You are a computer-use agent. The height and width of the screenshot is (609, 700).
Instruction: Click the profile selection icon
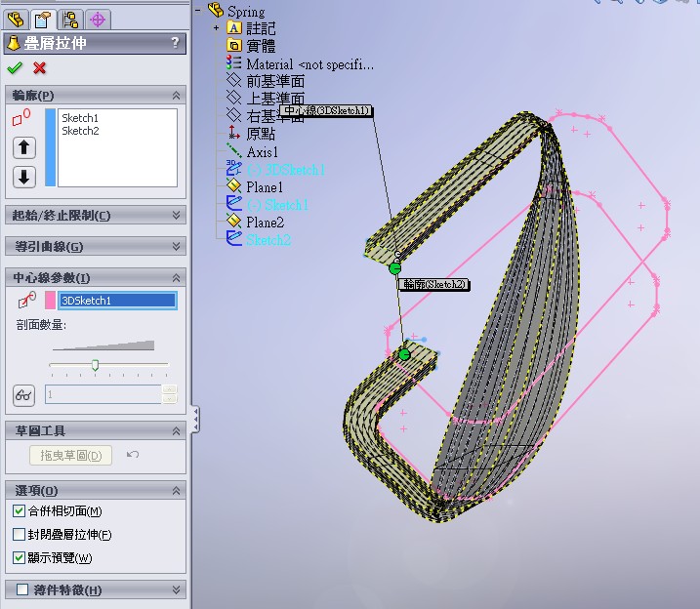click(21, 117)
